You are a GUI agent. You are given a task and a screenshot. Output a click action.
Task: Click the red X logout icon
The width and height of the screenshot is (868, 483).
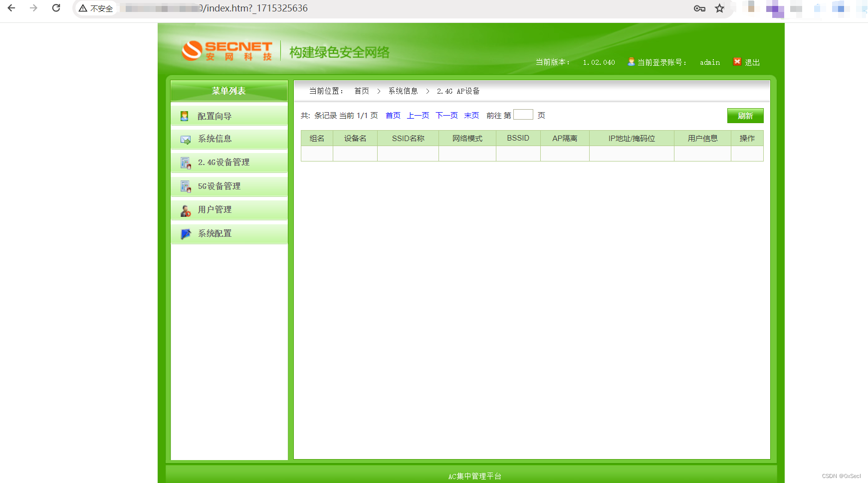737,62
